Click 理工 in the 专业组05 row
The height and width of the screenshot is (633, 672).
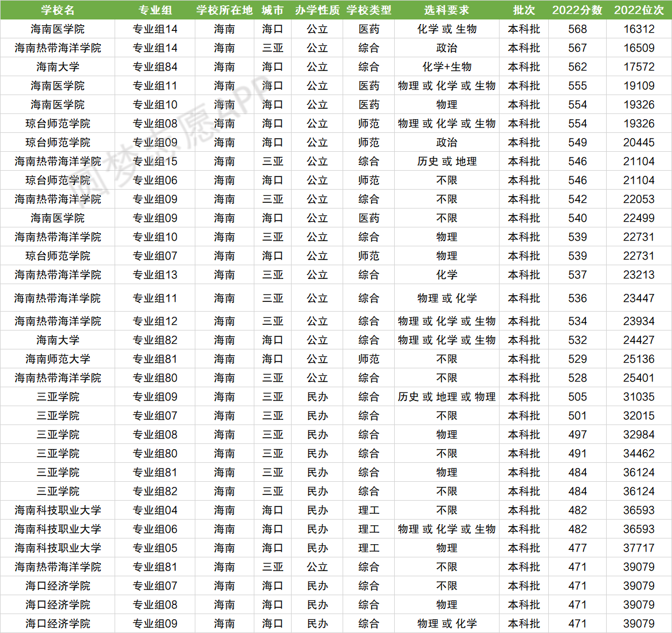[368, 548]
